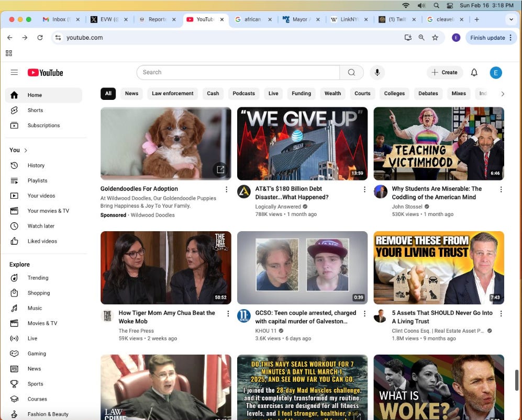This screenshot has width=522, height=420.
Task: Click the YouTube logo
Action: tap(45, 73)
